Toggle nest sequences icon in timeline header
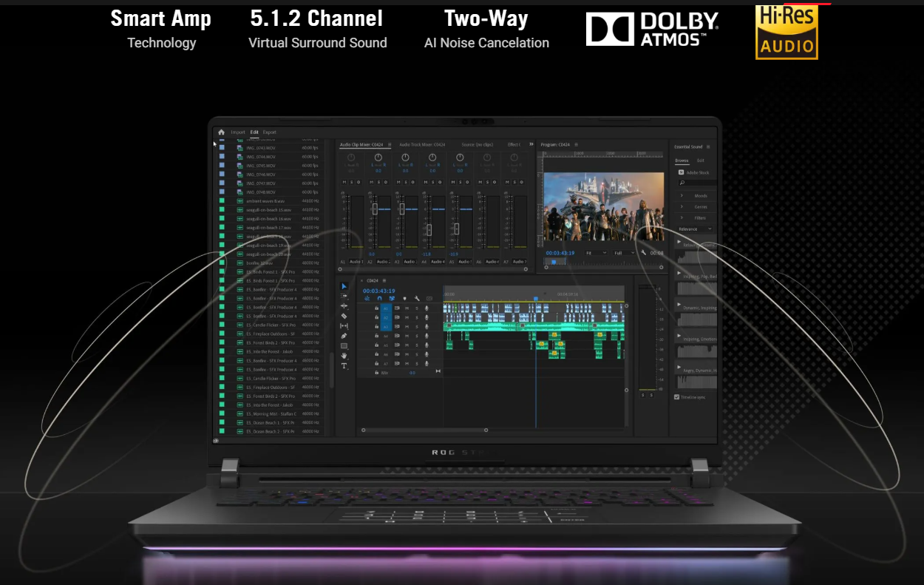The height and width of the screenshot is (585, 924). click(x=367, y=298)
